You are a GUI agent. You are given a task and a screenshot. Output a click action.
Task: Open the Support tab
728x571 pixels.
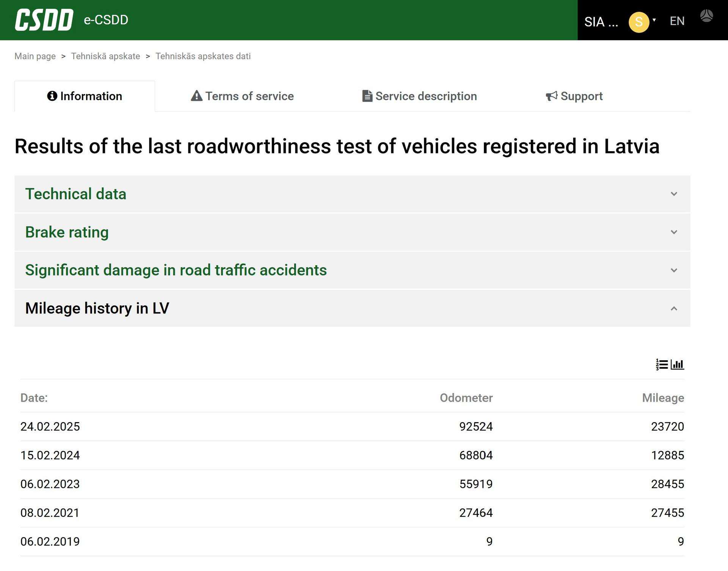tap(574, 96)
